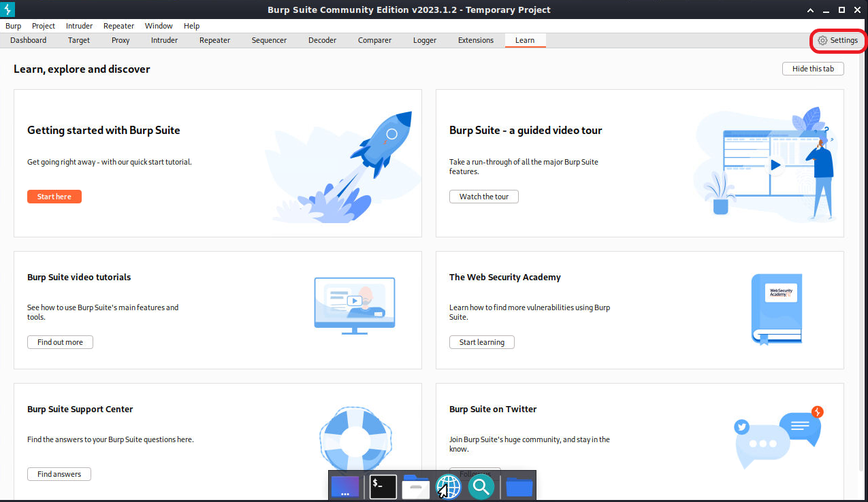The image size is (868, 502).
Task: Switch to the Logger tab
Action: (x=425, y=40)
